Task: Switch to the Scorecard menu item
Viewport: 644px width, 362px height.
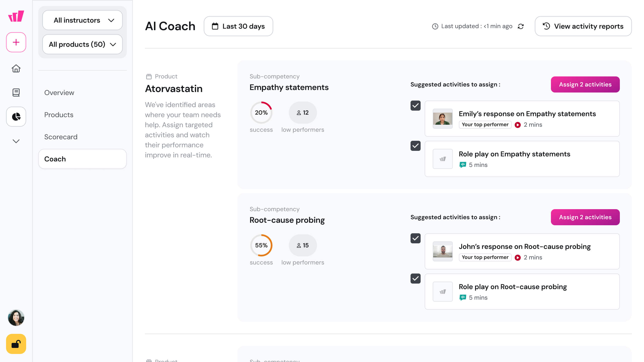Action: pos(61,137)
